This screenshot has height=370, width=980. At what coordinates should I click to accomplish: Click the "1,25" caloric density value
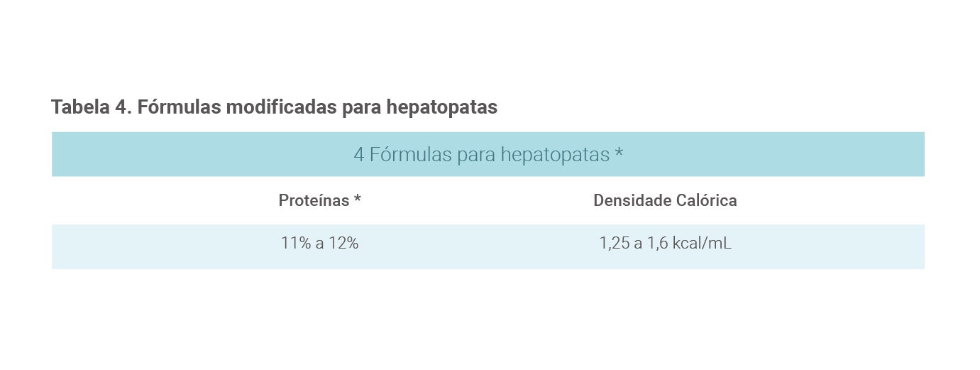tap(615, 244)
